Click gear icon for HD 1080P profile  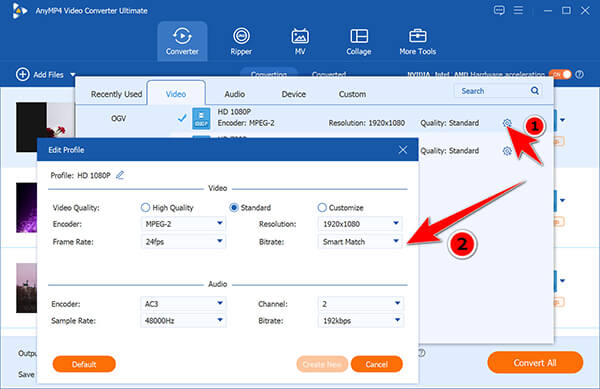tap(507, 123)
